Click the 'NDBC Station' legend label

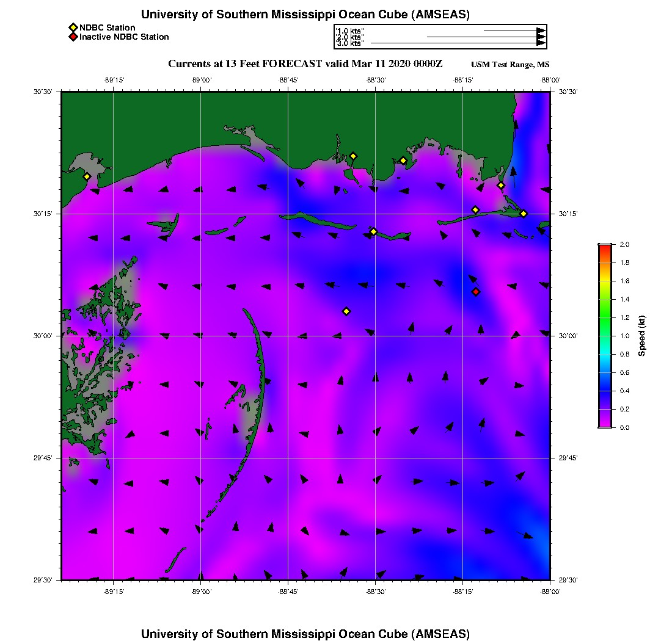pos(107,27)
